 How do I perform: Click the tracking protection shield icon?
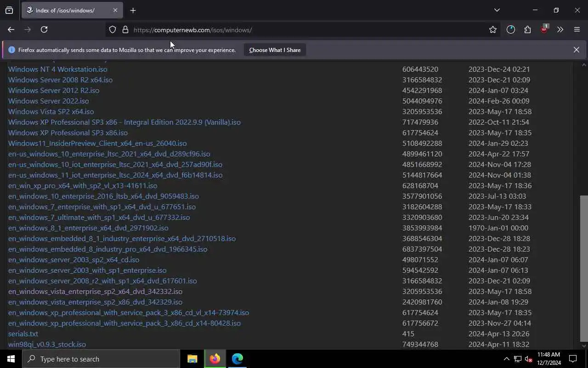click(x=113, y=29)
